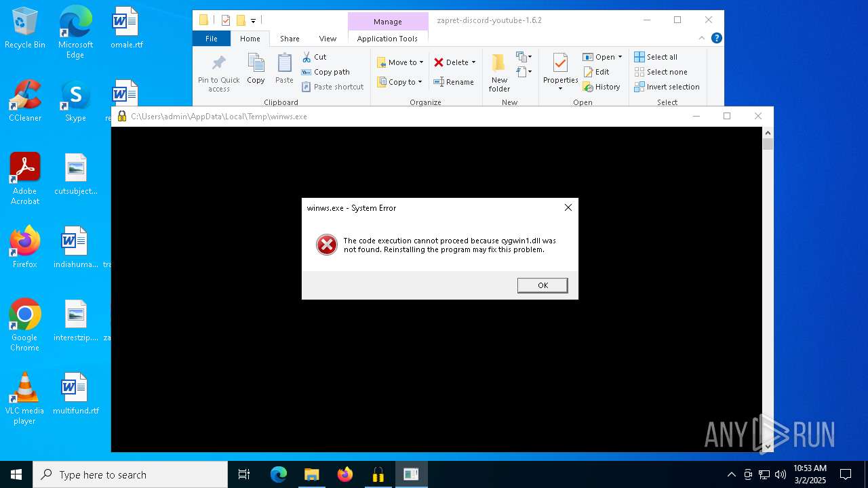Switch to the Home ribbon tab
This screenshot has width=868, height=488.
coord(250,39)
